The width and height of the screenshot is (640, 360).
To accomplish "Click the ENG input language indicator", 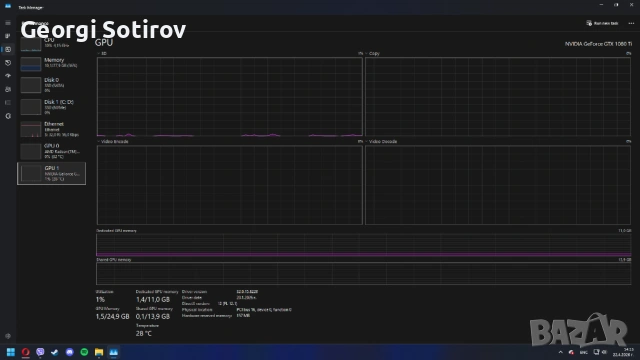I will click(x=584, y=352).
